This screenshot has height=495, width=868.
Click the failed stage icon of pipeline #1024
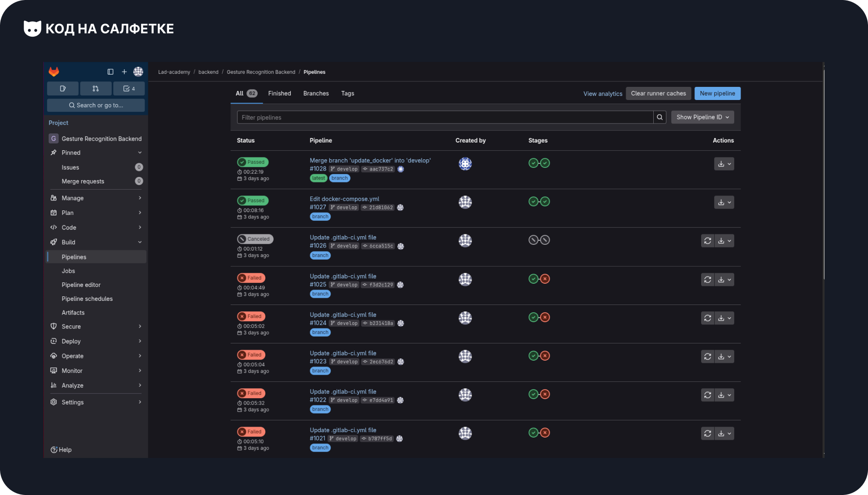click(545, 317)
